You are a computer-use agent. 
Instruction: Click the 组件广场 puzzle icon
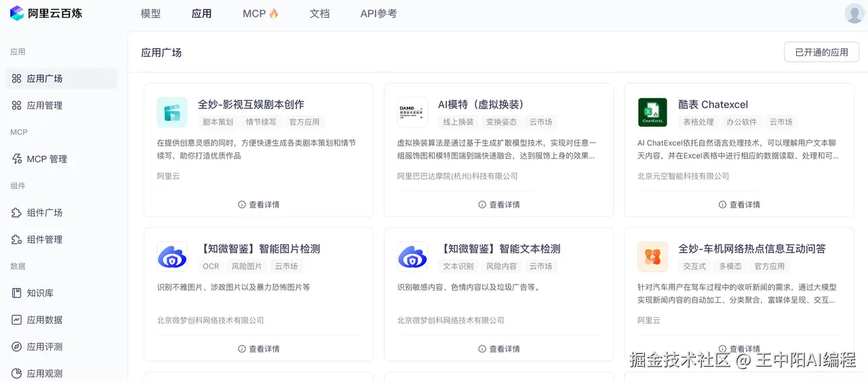(17, 212)
